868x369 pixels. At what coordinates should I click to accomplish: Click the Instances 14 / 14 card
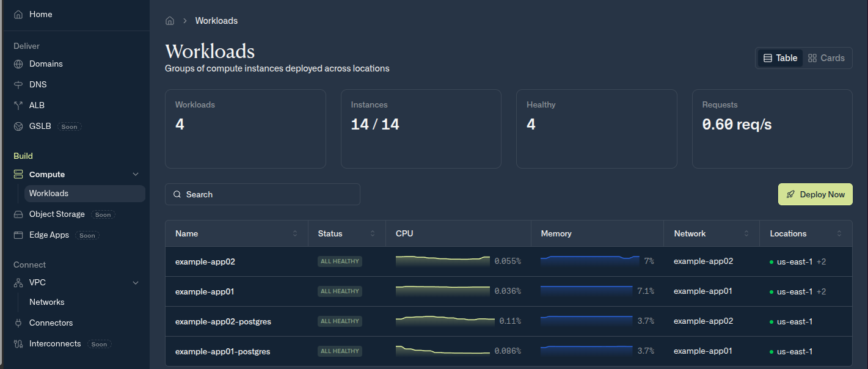coord(421,129)
